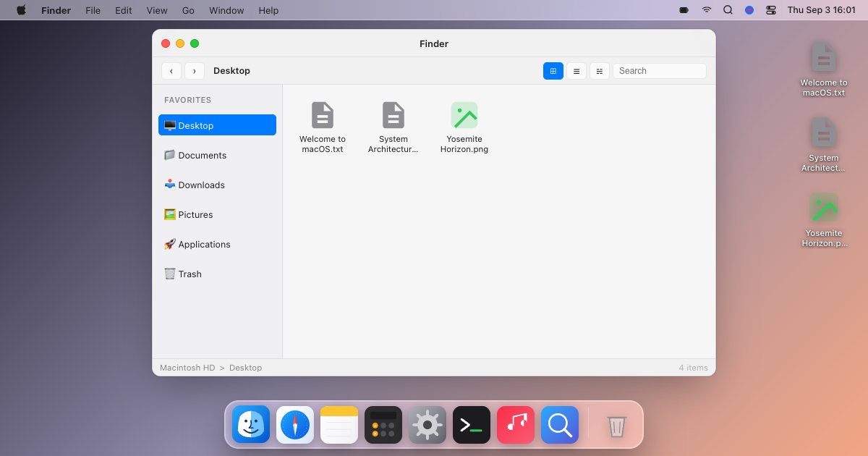Open the Go menu

[x=188, y=10]
